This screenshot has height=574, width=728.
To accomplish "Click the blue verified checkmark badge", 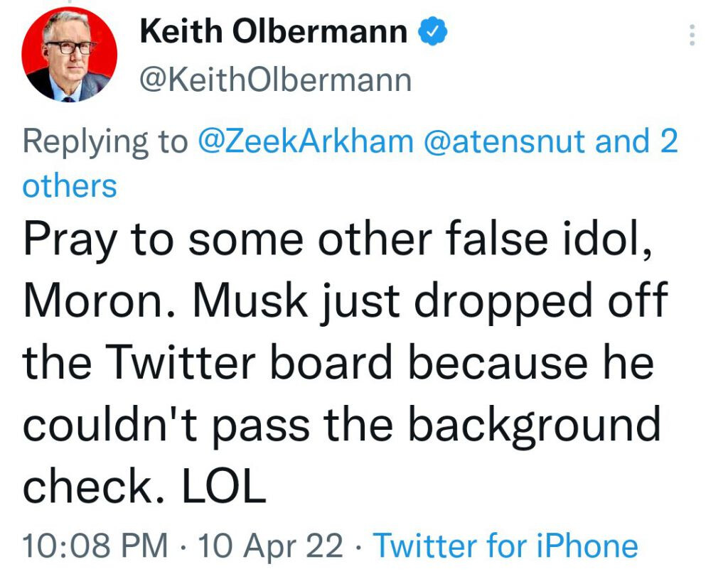I will (433, 31).
